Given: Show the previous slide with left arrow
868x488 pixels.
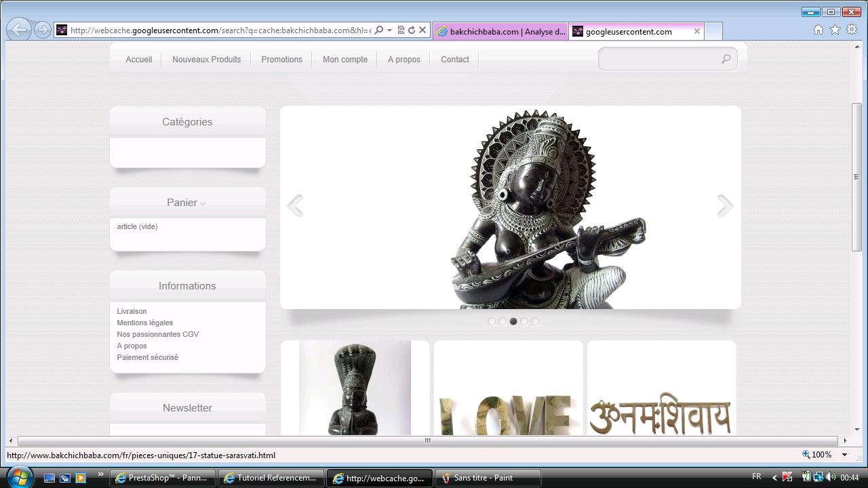Looking at the screenshot, I should coord(294,205).
